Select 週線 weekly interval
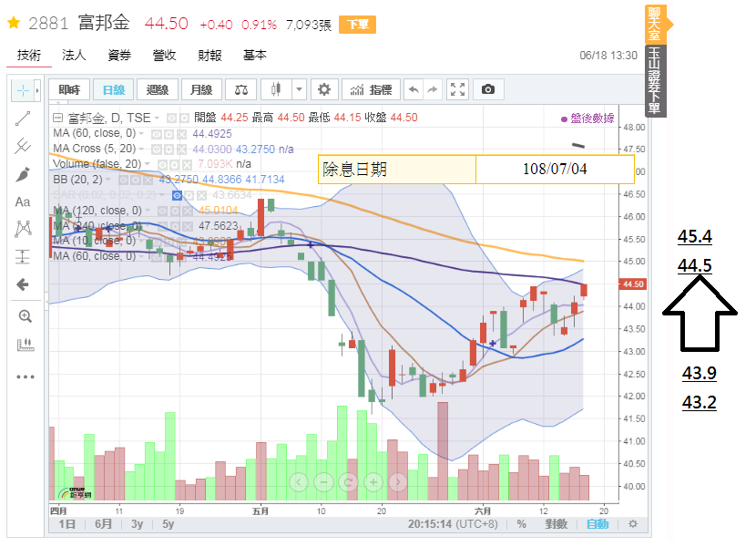Image resolution: width=756 pixels, height=547 pixels. pos(158,89)
